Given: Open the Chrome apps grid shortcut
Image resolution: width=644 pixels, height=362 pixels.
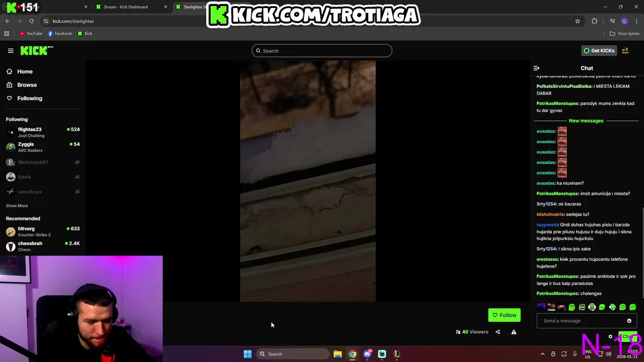Looking at the screenshot, I should (x=7, y=34).
